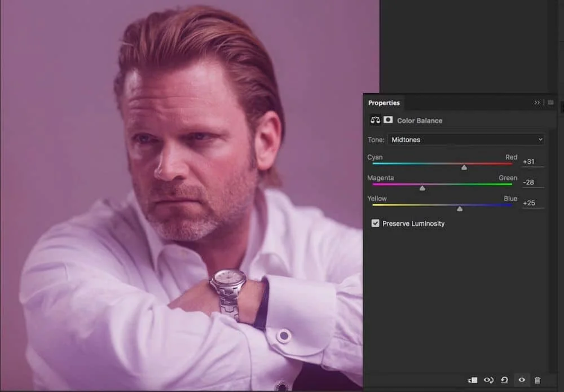
Task: Click the Preserve Luminosity label text
Action: tap(413, 224)
